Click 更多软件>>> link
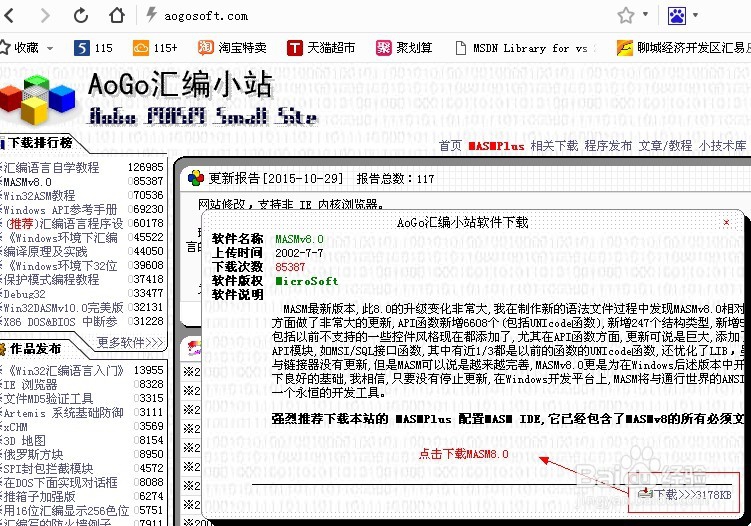 click(130, 342)
